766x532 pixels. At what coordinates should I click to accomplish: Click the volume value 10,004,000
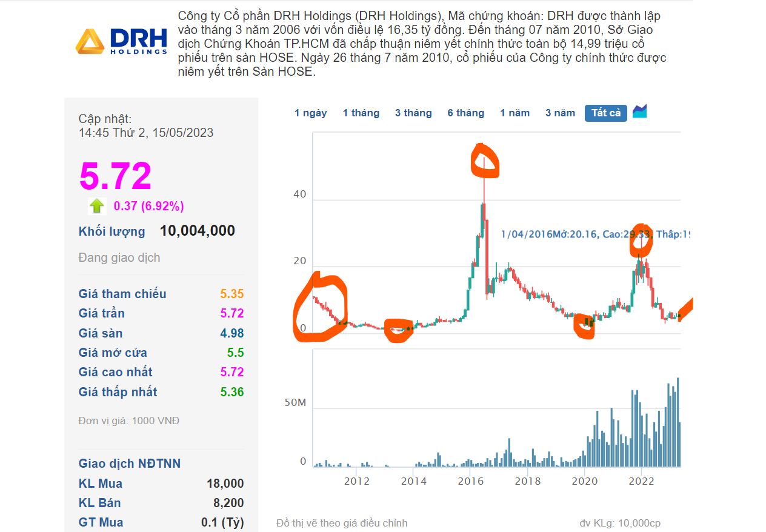(198, 231)
